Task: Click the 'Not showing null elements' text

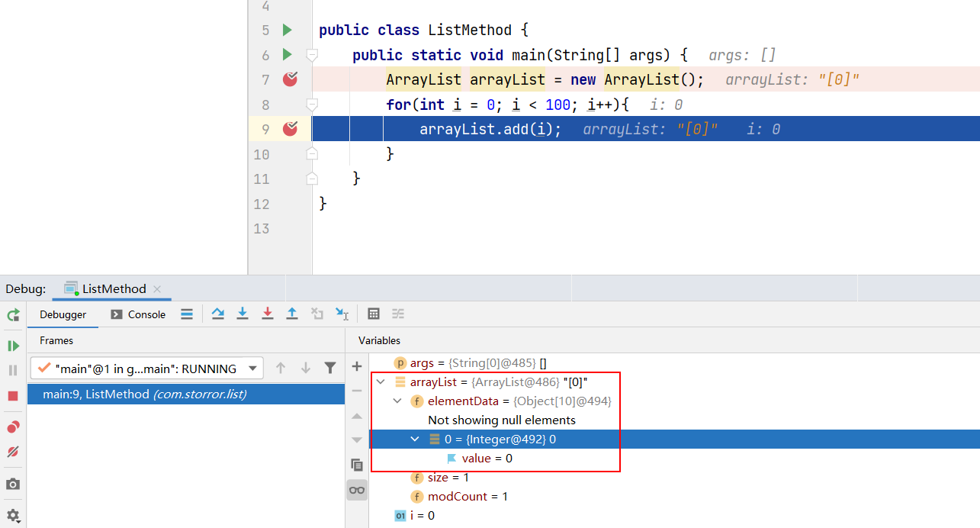Action: 502,420
